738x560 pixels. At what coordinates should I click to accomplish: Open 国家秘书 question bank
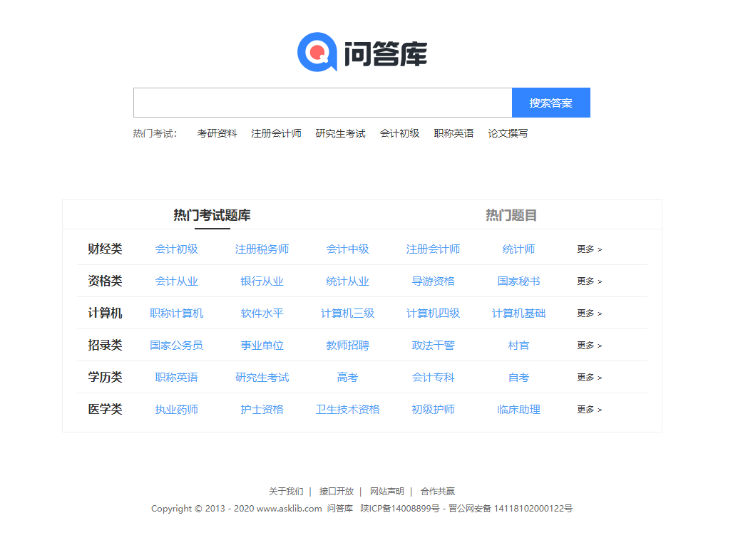click(x=518, y=281)
